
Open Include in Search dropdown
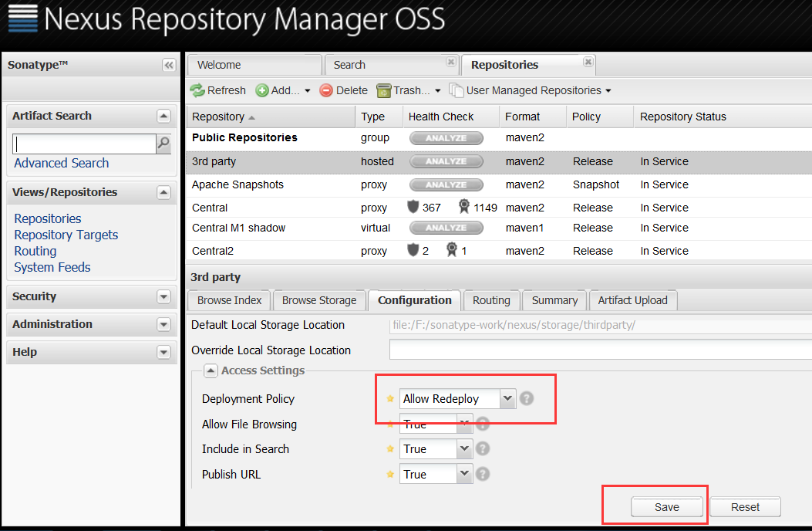[464, 448]
